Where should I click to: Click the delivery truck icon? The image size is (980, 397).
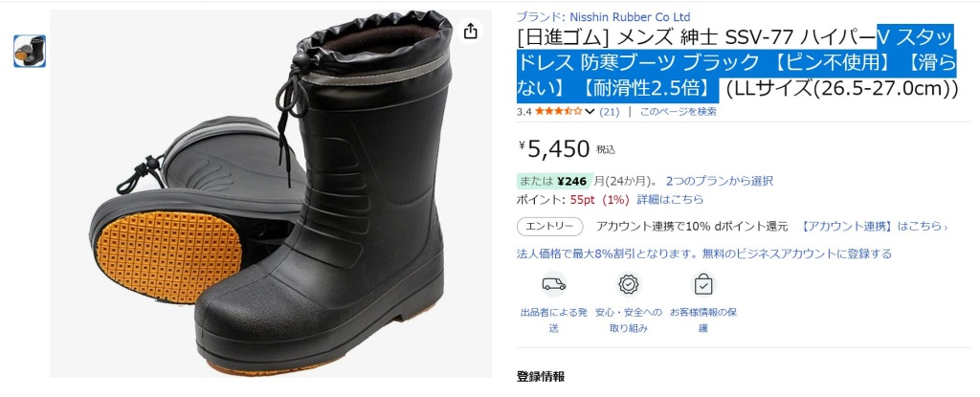[553, 284]
